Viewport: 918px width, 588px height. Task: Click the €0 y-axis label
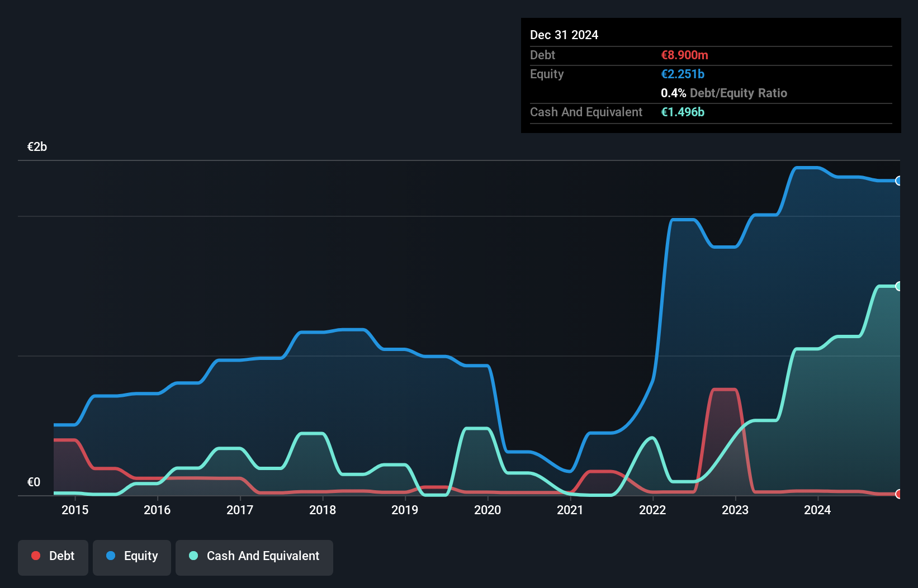(34, 482)
